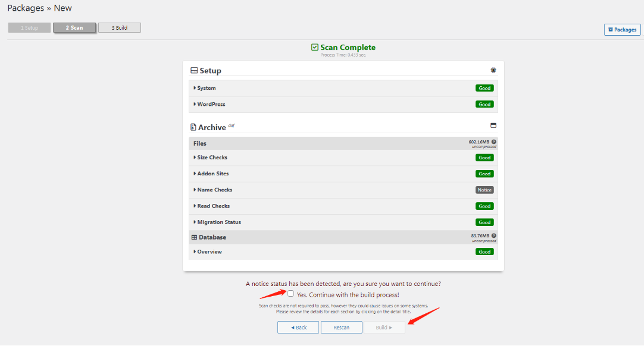The height and width of the screenshot is (349, 644).
Task: Open Packages list button at top right
Action: point(622,30)
